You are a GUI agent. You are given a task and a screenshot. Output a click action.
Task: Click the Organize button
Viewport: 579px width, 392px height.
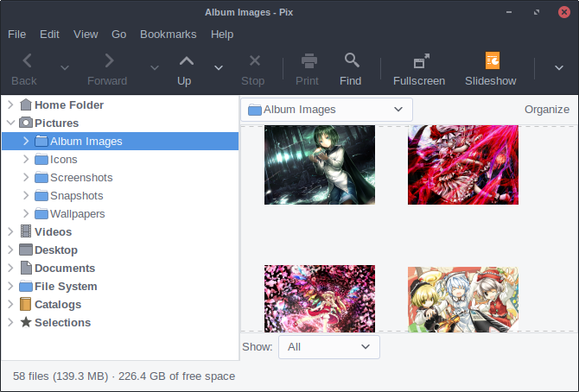pos(547,110)
